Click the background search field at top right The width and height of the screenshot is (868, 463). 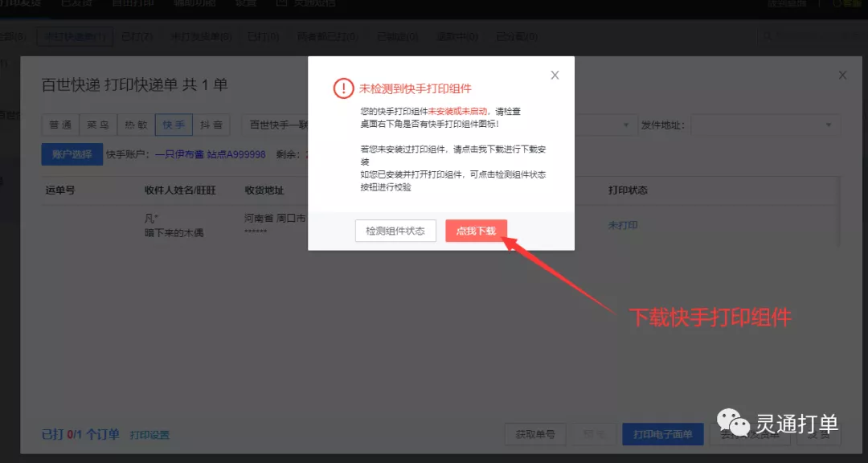click(x=812, y=36)
